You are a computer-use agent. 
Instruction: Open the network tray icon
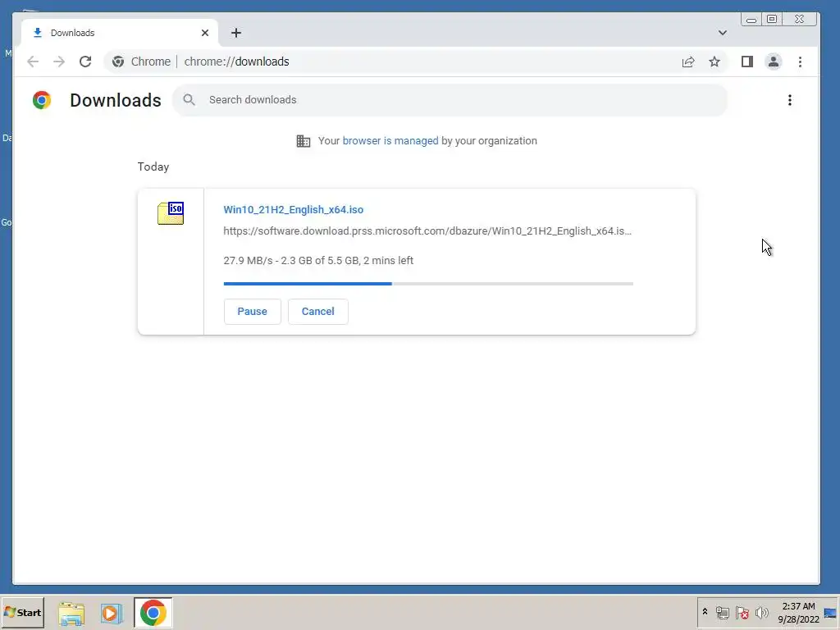coord(722,612)
